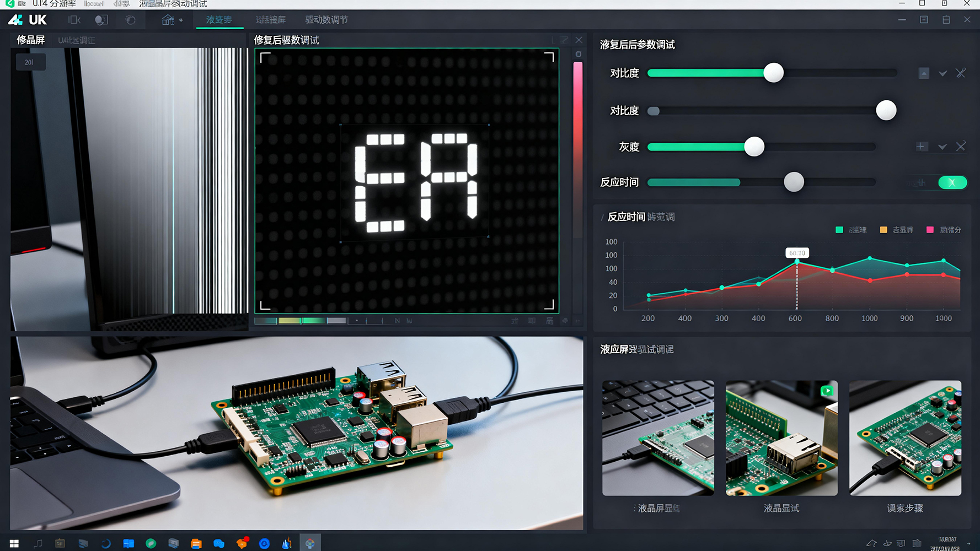Click the bookmark-panel icon in app title bar
The height and width of the screenshot is (551, 980).
pos(924,20)
